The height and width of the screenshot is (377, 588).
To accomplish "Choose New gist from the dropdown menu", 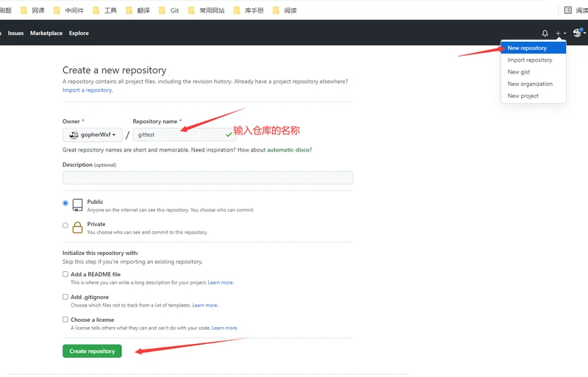I will [x=534, y=72].
